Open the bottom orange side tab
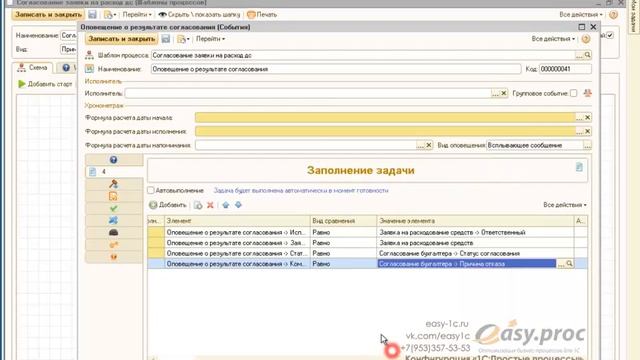640x360 pixels. point(114,257)
